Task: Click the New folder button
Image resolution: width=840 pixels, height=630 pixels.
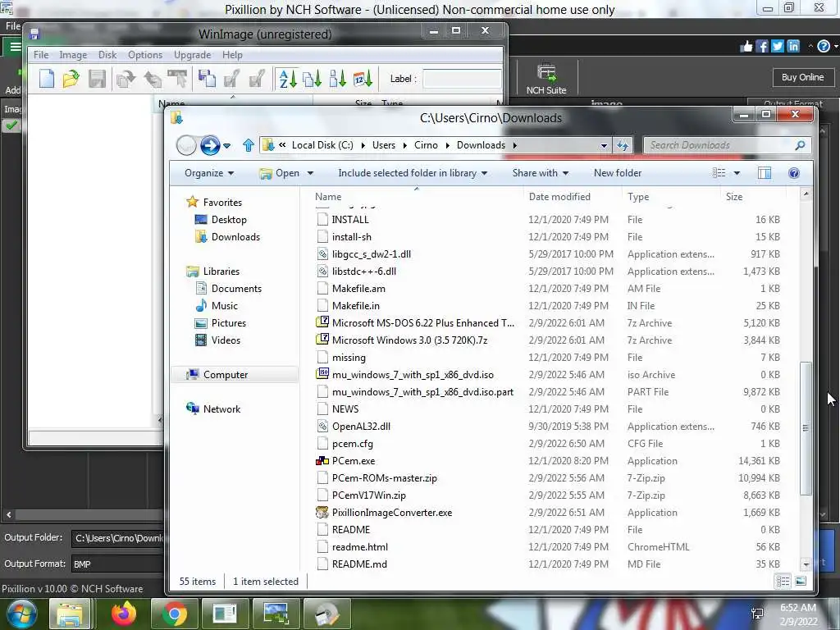Action: [x=617, y=173]
